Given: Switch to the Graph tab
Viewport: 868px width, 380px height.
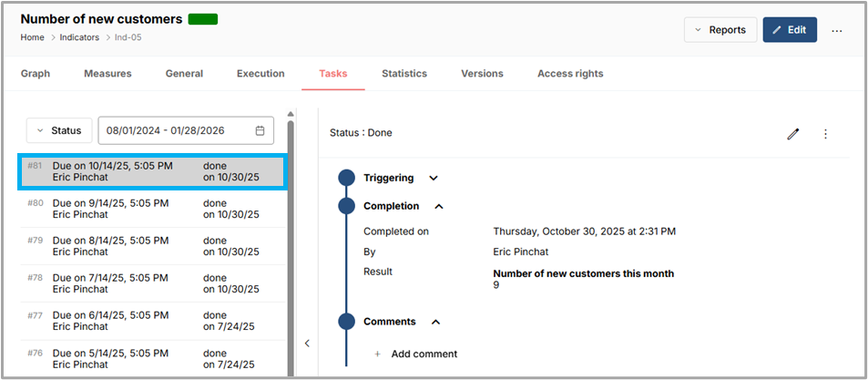Looking at the screenshot, I should [36, 74].
